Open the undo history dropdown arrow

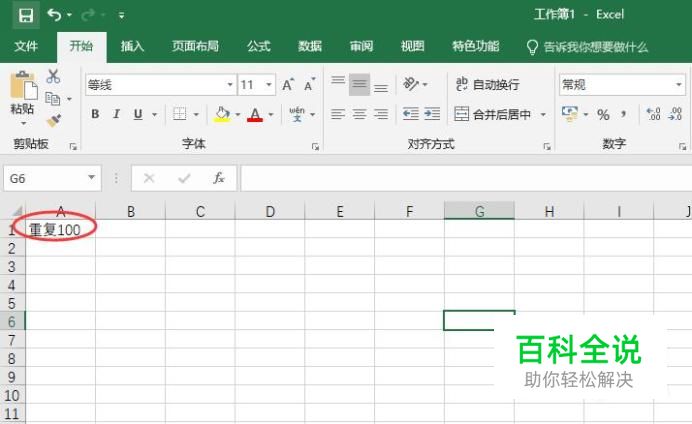pyautogui.click(x=70, y=15)
